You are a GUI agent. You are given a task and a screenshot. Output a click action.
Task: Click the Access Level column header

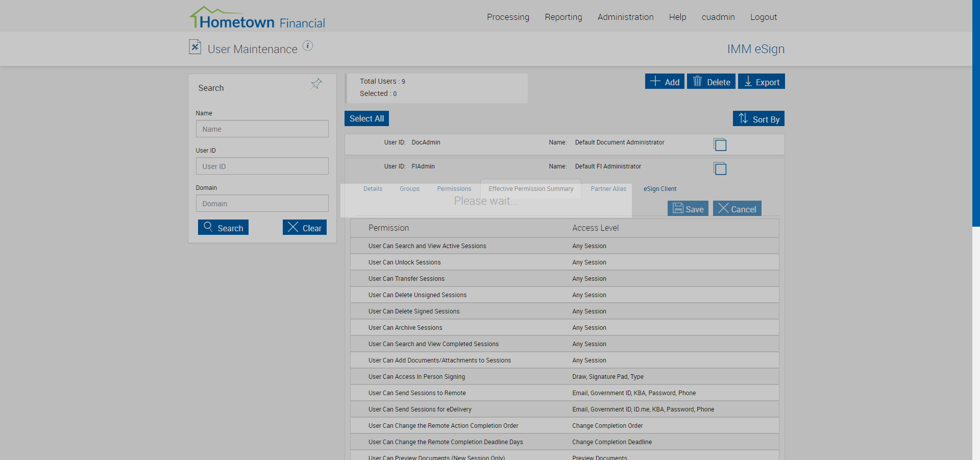[x=595, y=228]
